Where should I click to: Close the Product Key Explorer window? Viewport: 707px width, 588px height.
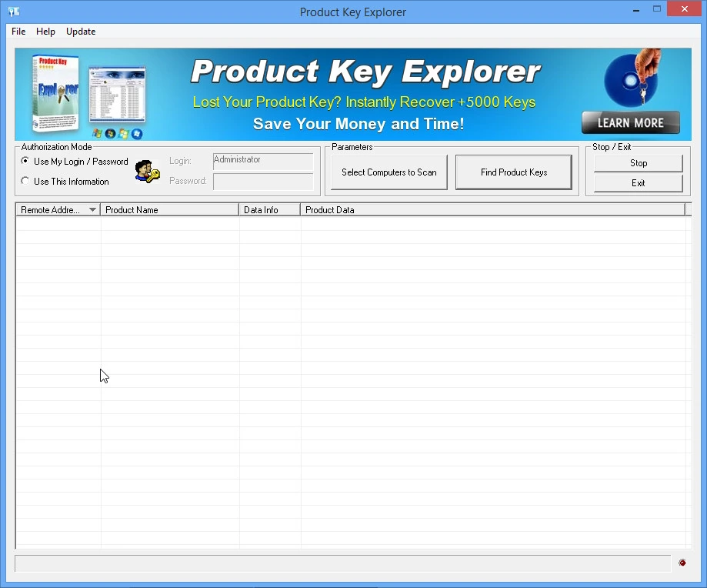685,9
